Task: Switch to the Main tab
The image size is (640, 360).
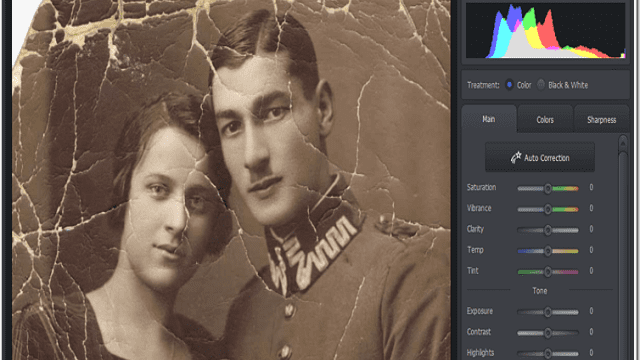Action: click(489, 119)
